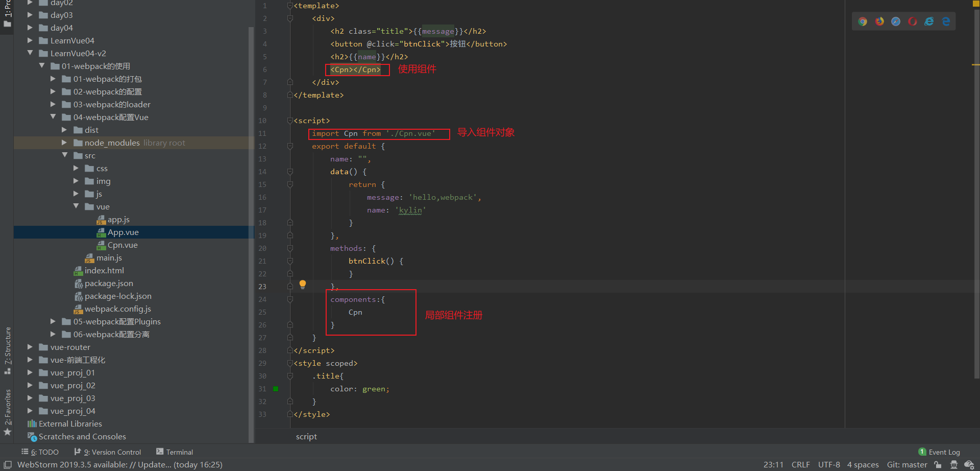980x471 pixels.
Task: Change UTF-8 file encoding
Action: (x=829, y=465)
